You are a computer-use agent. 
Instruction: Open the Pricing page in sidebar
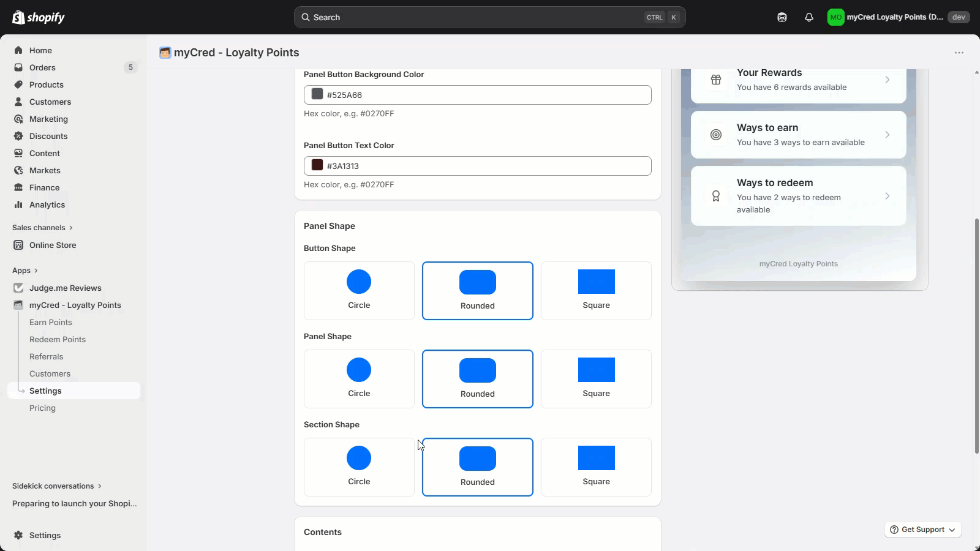click(42, 408)
